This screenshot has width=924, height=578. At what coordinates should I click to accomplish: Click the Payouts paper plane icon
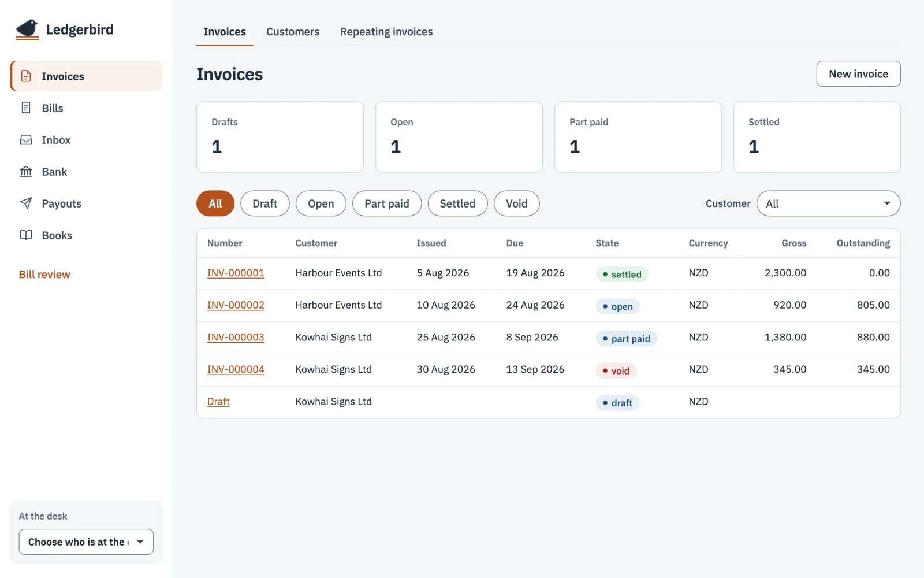click(26, 203)
